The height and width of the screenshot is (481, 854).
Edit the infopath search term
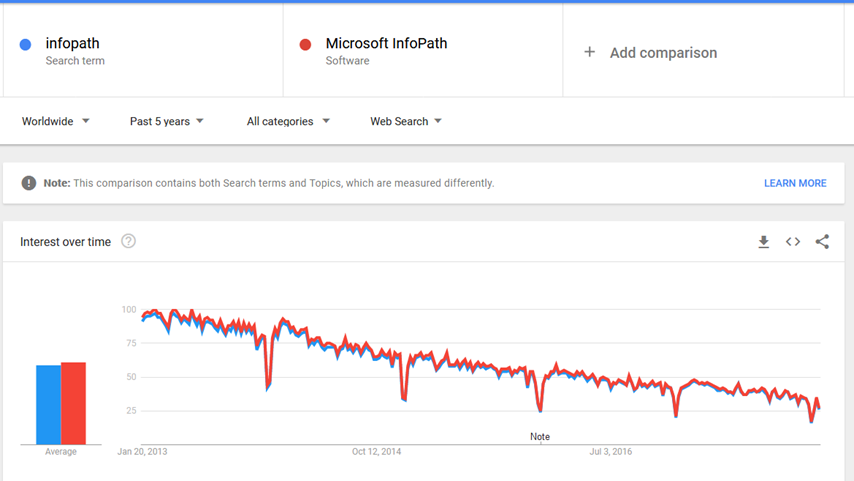(73, 44)
